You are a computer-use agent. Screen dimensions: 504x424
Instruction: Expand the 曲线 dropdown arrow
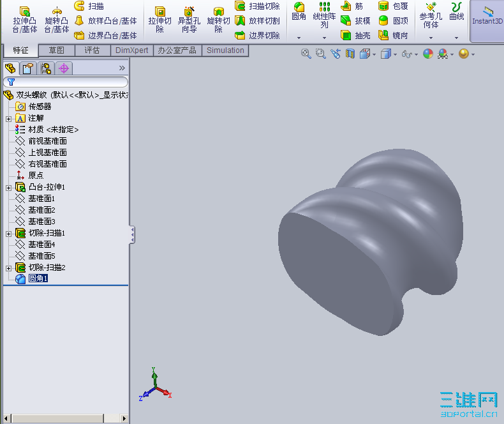pyautogui.click(x=456, y=38)
